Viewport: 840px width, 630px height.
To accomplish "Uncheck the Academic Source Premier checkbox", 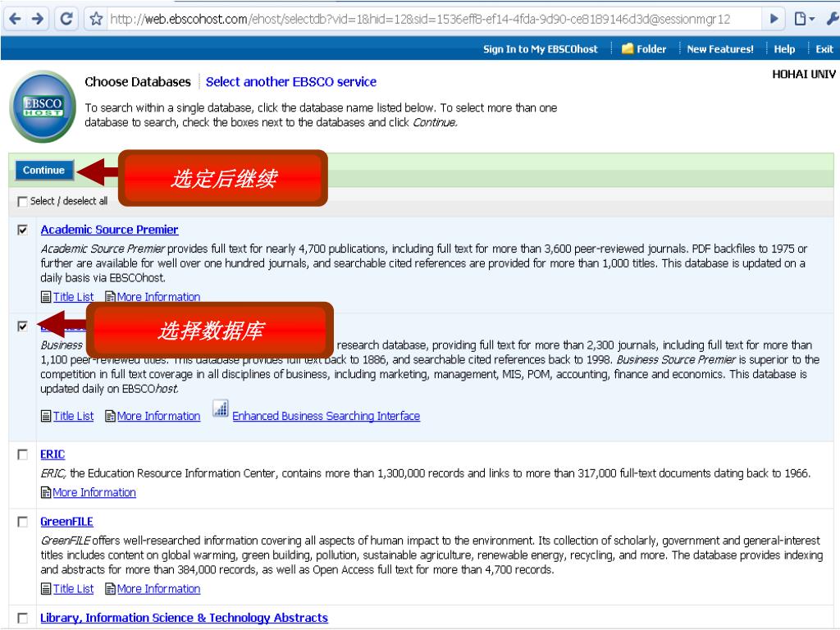I will click(22, 230).
